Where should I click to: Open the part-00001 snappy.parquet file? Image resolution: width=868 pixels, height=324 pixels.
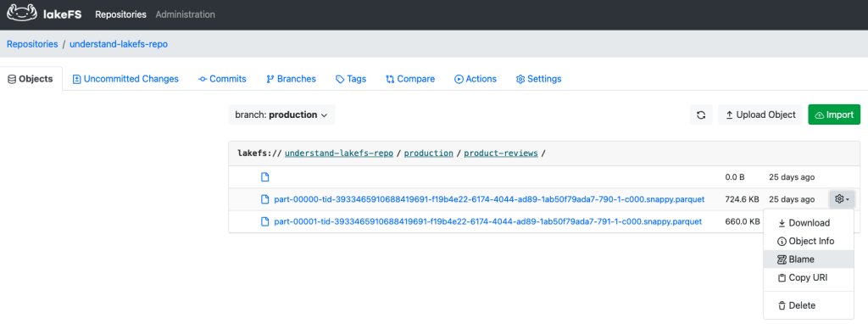(x=487, y=221)
